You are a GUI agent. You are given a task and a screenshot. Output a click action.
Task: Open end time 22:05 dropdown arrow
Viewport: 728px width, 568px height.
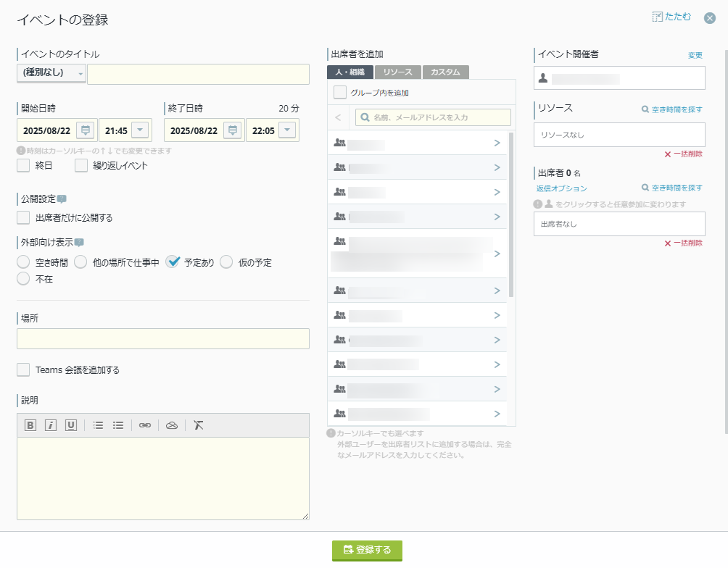pos(287,130)
